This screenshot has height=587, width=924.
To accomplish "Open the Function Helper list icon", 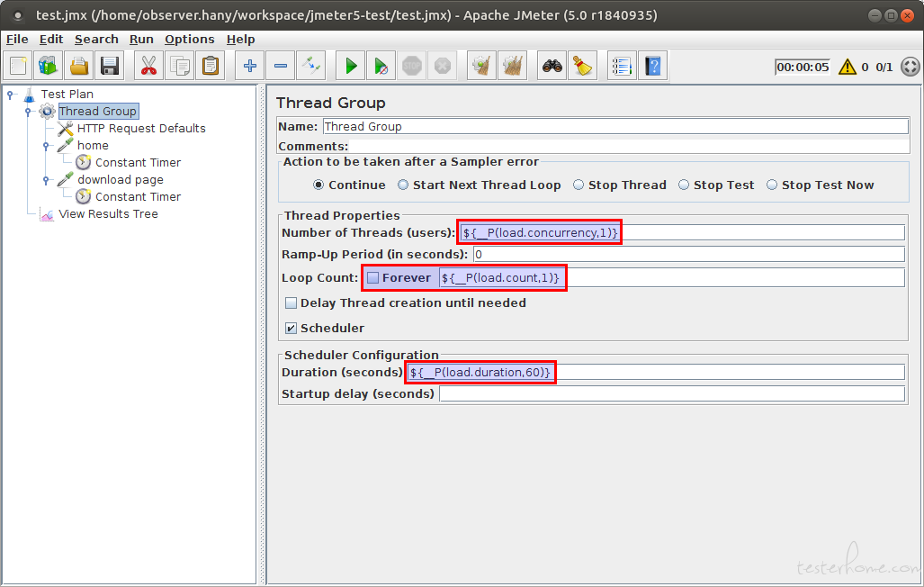I will [x=622, y=66].
